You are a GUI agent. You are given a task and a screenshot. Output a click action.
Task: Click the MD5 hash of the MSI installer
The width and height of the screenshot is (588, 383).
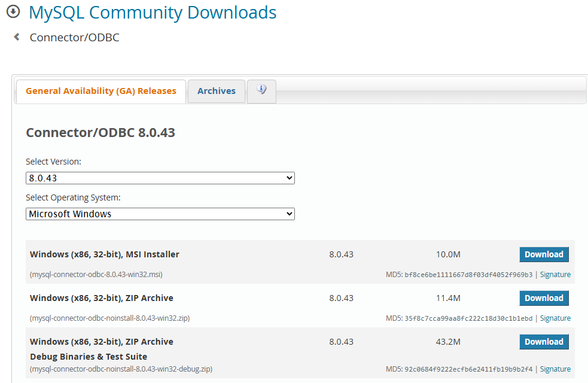click(x=468, y=275)
